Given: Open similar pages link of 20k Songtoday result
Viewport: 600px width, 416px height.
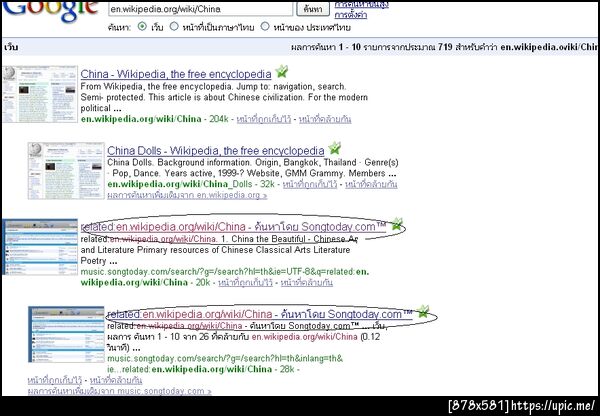Looking at the screenshot, I should (x=307, y=283).
